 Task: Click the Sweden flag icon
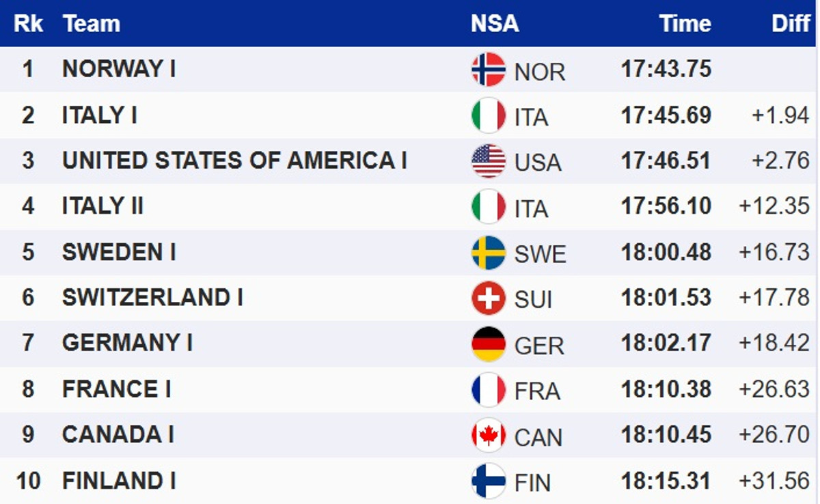pyautogui.click(x=489, y=253)
